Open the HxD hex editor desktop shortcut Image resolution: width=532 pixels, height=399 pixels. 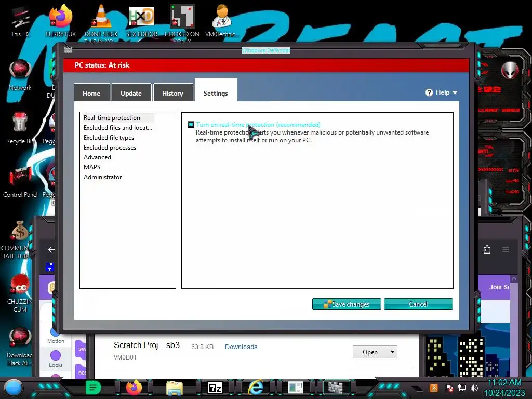(142, 21)
